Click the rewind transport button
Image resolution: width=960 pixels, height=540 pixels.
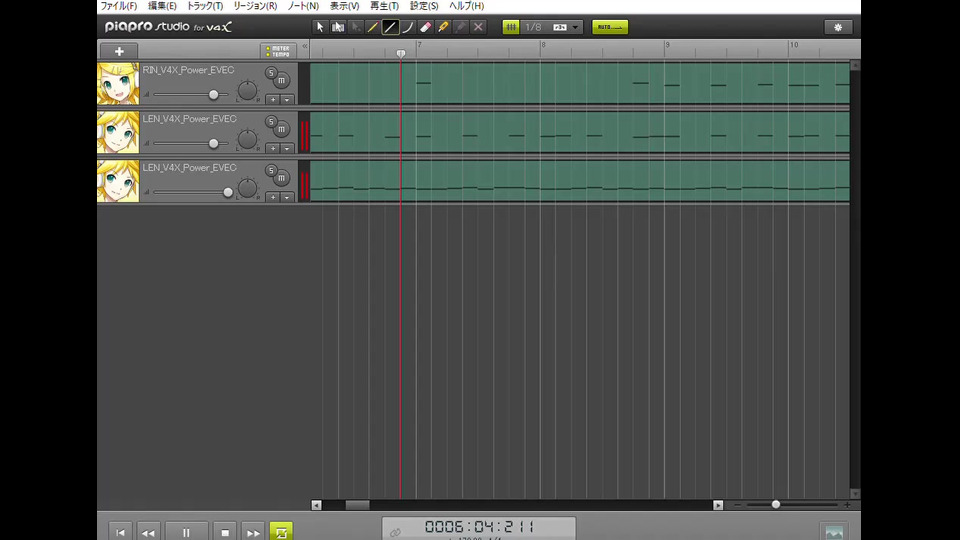[x=148, y=532]
